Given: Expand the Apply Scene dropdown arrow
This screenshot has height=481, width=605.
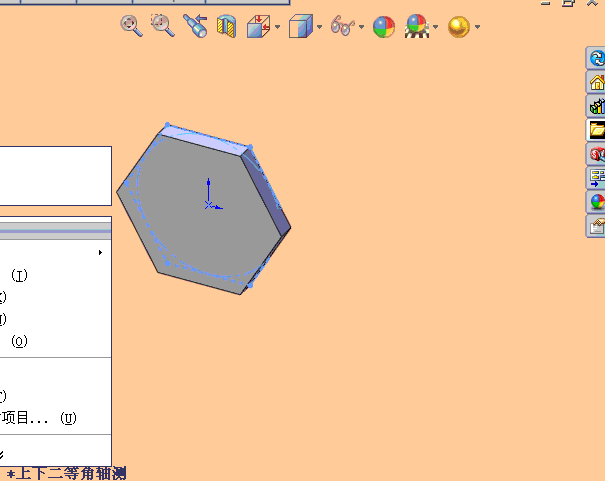Looking at the screenshot, I should 436,27.
